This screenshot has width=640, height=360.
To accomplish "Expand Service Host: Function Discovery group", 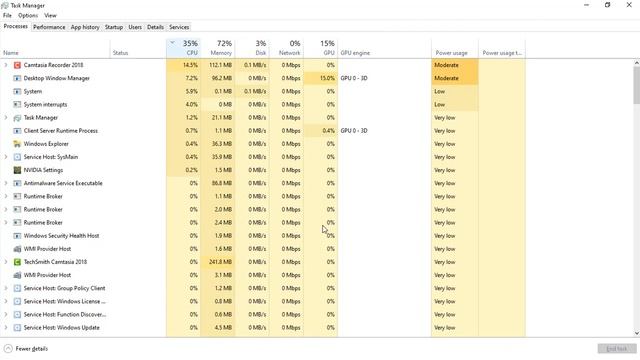I will [x=6, y=314].
